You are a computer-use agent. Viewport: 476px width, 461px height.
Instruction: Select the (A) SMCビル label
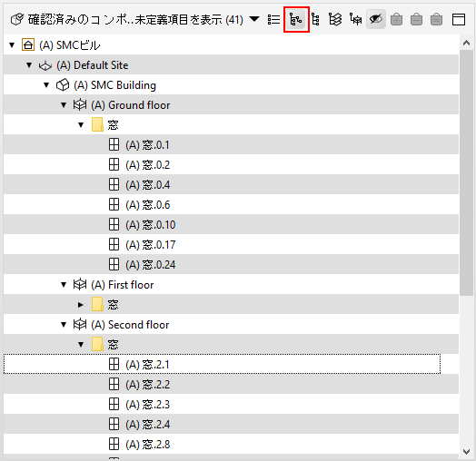point(70,45)
